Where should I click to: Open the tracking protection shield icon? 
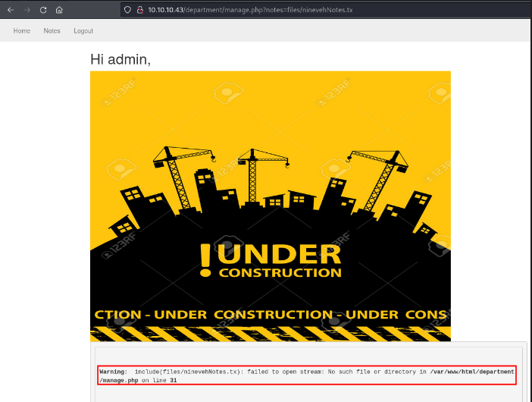click(128, 10)
